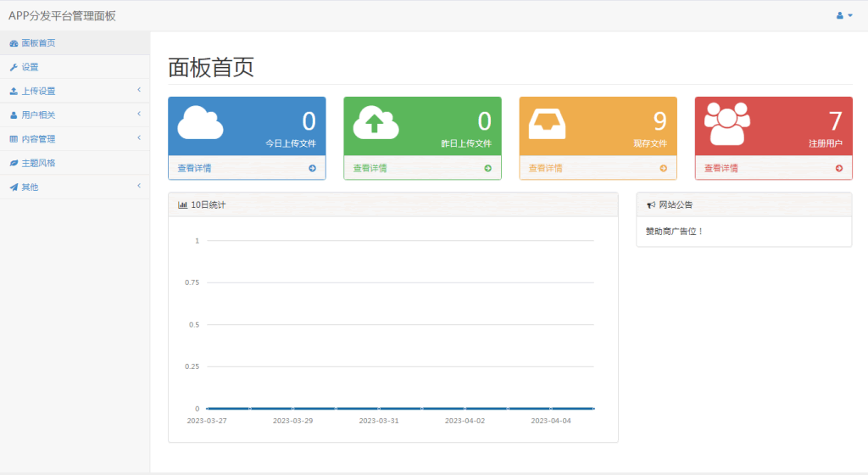Click the bar chart icon beside 10日统计
868x475 pixels.
click(182, 204)
